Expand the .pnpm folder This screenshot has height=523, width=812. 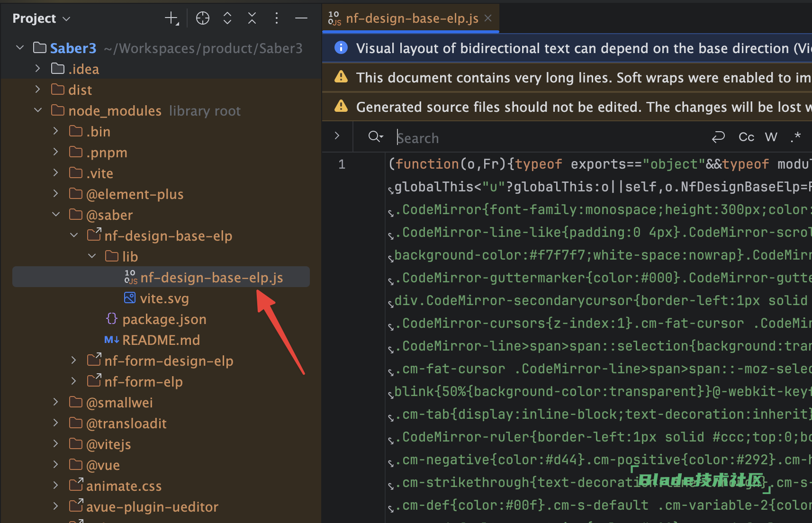(56, 152)
